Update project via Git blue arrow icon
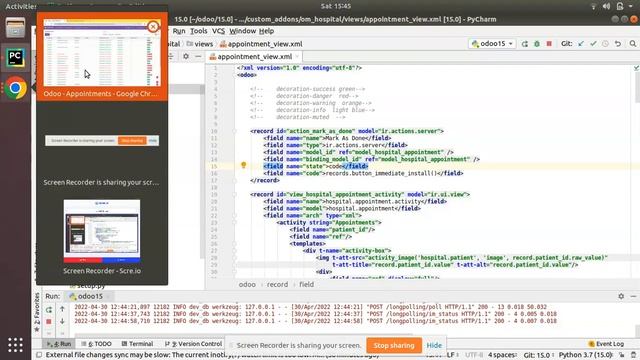640x360 pixels. tap(581, 44)
